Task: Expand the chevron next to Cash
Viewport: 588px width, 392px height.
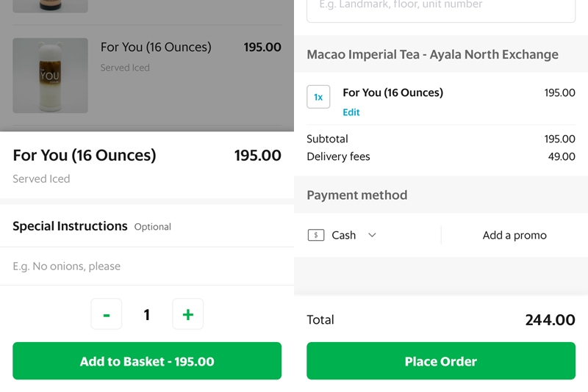Action: click(x=372, y=235)
